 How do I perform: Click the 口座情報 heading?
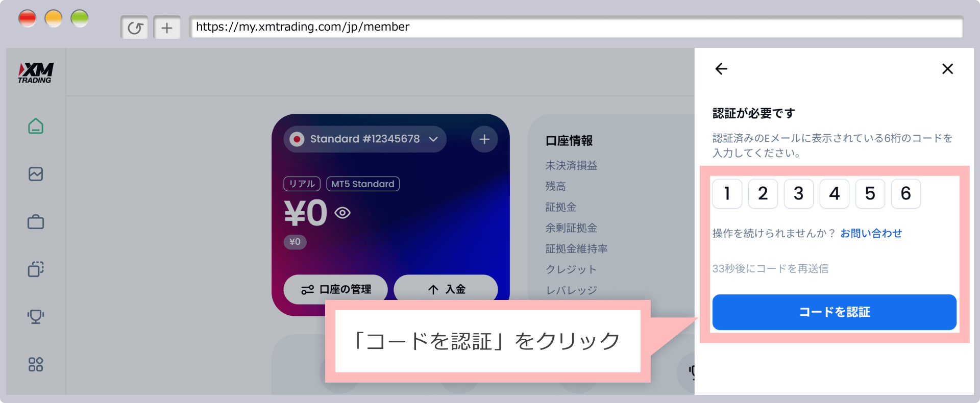click(569, 141)
